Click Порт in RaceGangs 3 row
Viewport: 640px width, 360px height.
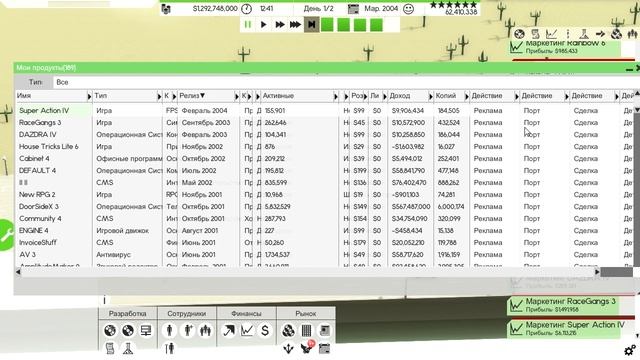(532, 122)
